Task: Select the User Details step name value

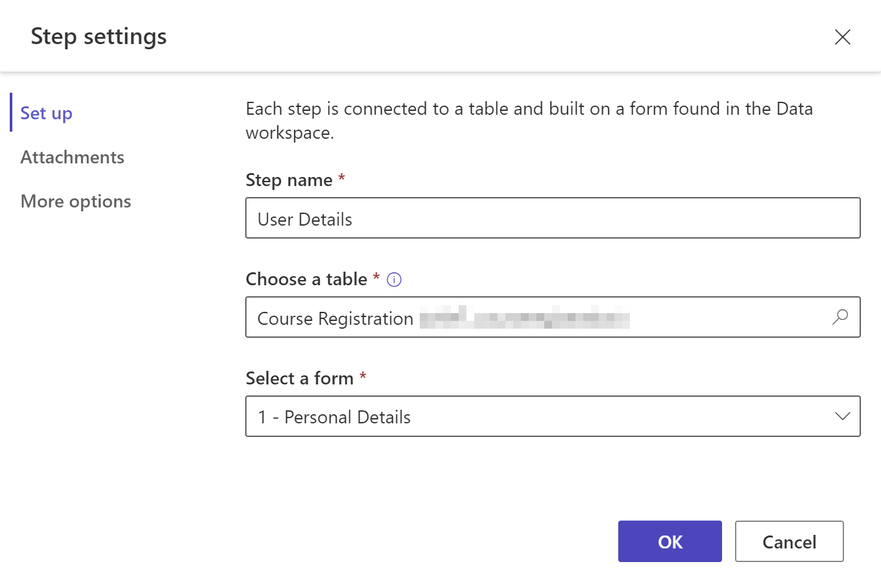Action: coord(304,218)
